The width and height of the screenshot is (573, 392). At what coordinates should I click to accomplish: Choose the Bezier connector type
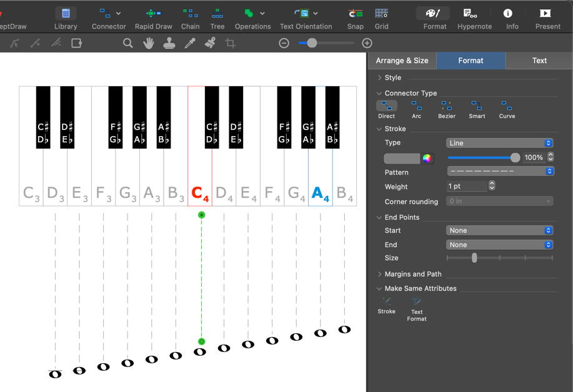coord(447,110)
